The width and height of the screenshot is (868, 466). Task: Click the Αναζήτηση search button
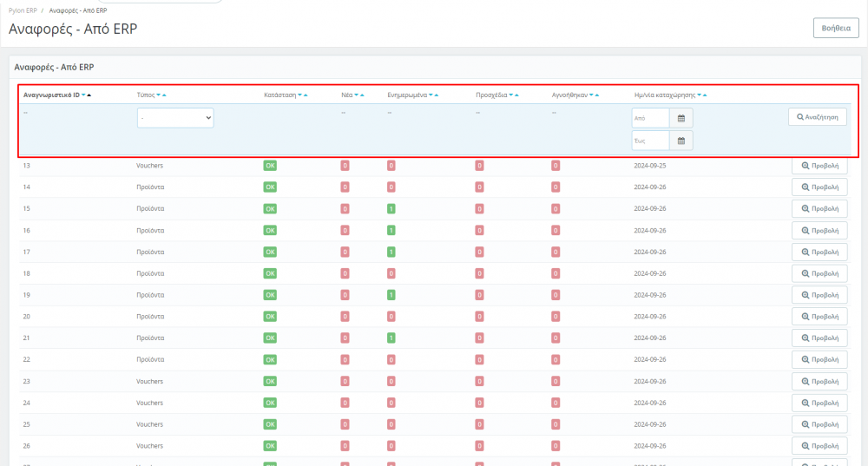(818, 116)
